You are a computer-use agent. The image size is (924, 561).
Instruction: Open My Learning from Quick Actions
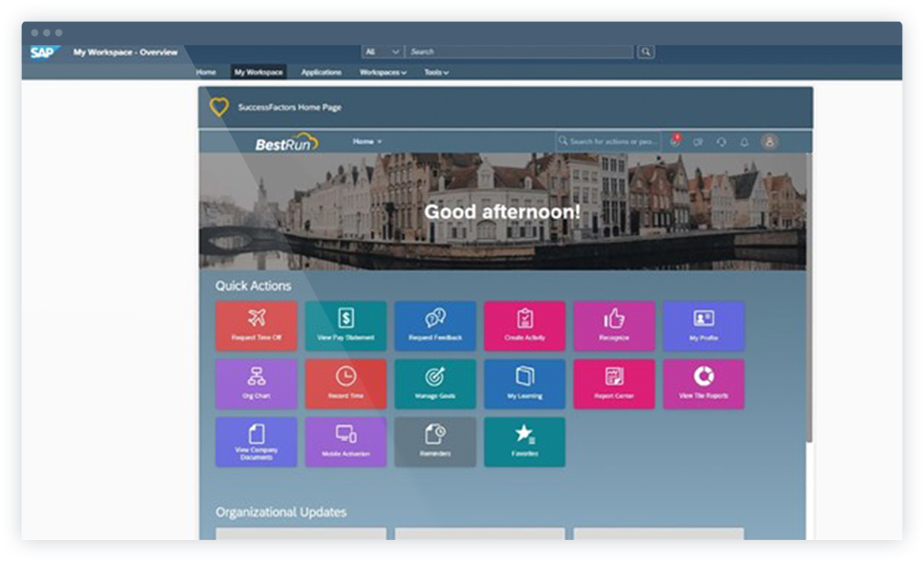pyautogui.click(x=525, y=383)
